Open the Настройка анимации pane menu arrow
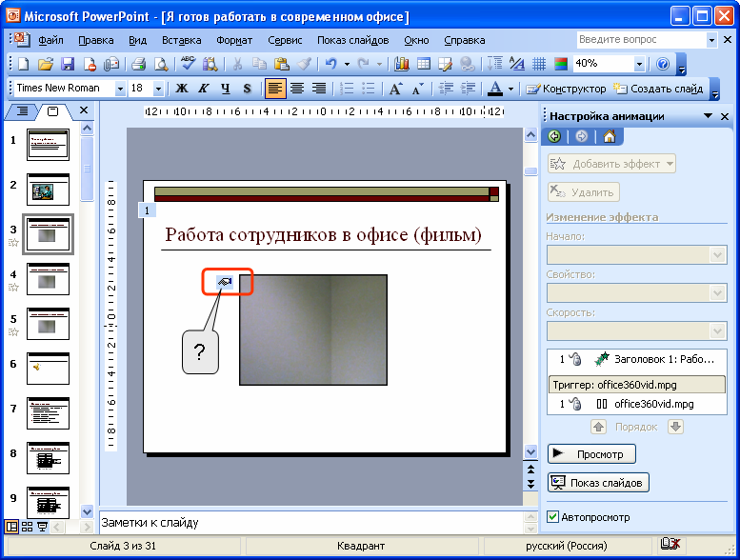This screenshot has height=560, width=740. pyautogui.click(x=708, y=116)
